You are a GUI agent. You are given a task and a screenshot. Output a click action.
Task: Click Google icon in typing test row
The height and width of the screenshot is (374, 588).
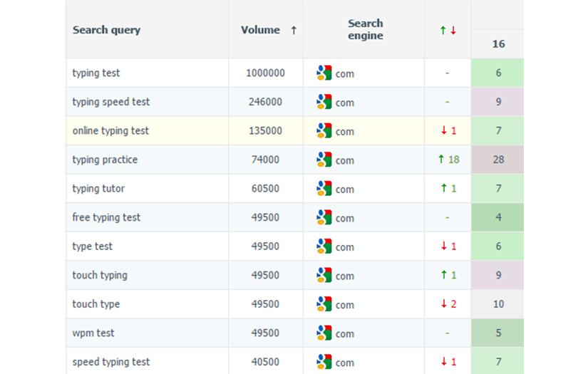(x=324, y=73)
